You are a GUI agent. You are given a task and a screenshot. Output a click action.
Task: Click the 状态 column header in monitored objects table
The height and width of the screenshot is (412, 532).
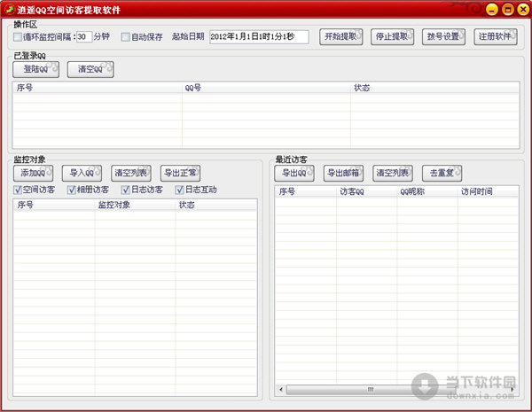[216, 205]
